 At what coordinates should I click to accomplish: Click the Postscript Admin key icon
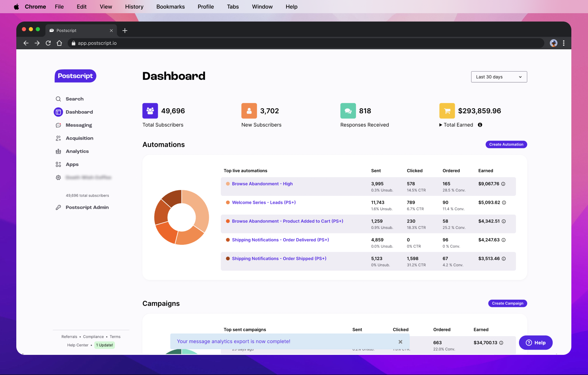click(58, 207)
